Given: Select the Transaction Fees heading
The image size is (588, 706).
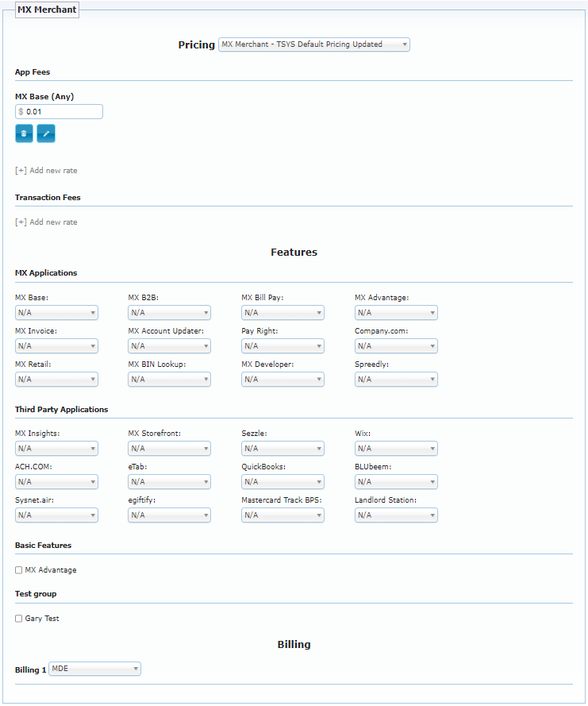Looking at the screenshot, I should [48, 198].
